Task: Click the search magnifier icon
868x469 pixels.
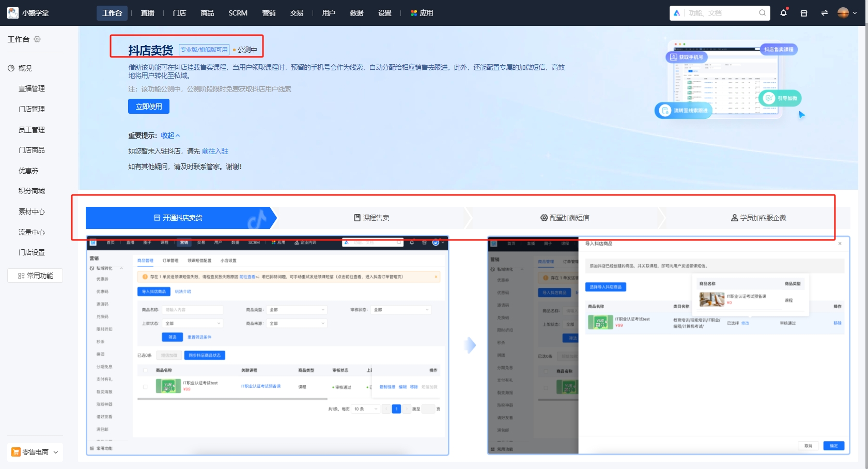Action: (762, 12)
